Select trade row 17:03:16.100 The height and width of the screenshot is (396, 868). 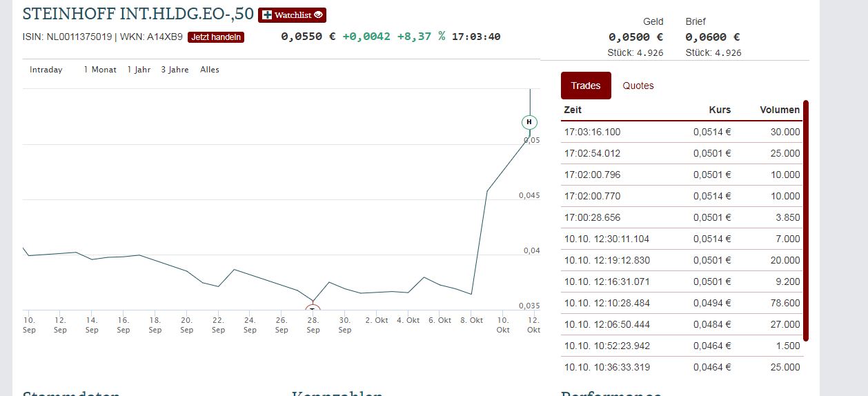pos(682,132)
